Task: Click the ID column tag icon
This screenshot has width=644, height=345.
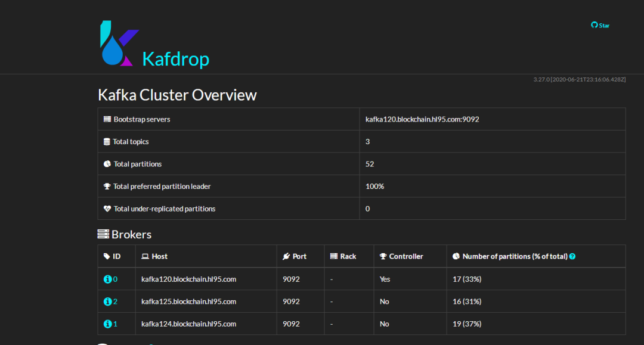Action: tap(107, 256)
